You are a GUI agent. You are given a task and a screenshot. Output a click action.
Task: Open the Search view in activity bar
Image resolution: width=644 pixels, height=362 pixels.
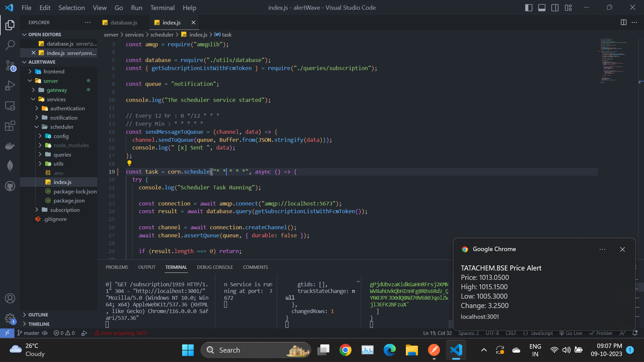tap(10, 45)
